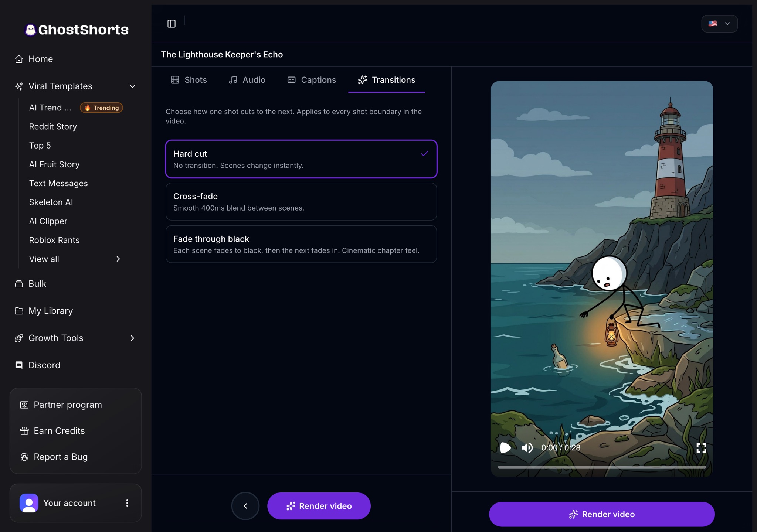The image size is (757, 532).
Task: Open the Reddit Story template
Action: coord(53,127)
